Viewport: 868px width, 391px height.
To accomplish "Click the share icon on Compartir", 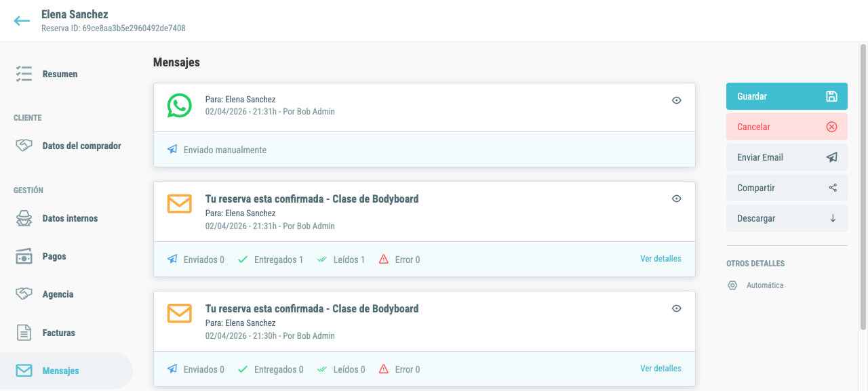I will (x=833, y=188).
